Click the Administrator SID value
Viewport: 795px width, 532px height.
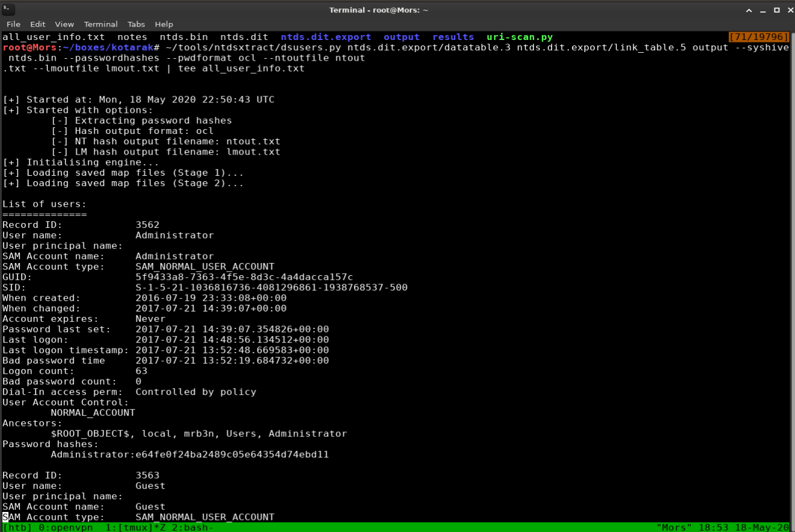(271, 287)
